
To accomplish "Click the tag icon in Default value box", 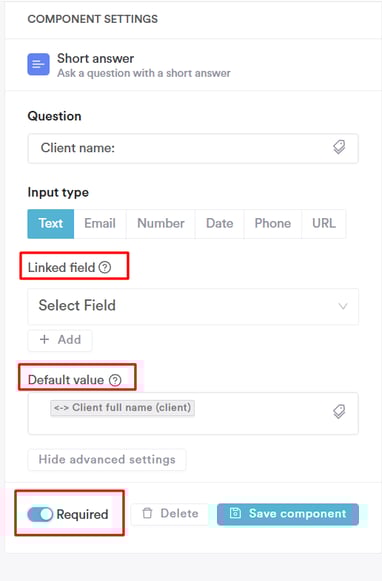I will point(339,411).
